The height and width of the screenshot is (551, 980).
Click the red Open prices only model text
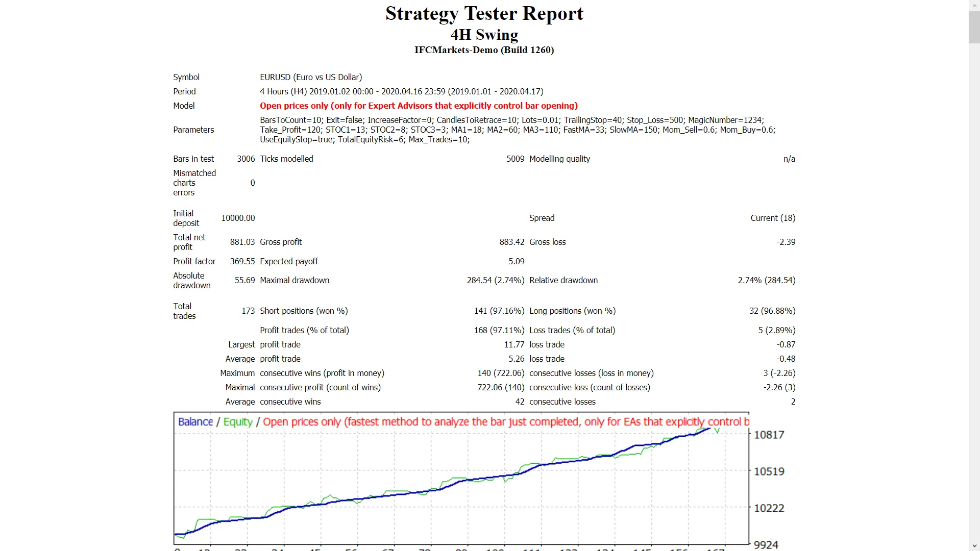419,106
